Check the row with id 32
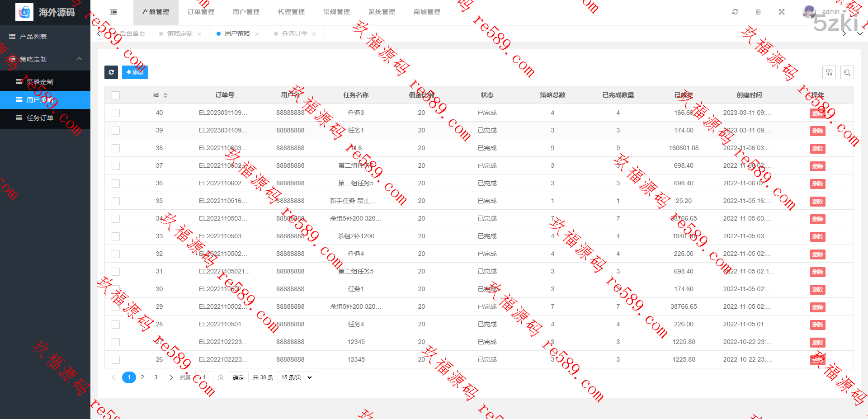The image size is (868, 419). pyautogui.click(x=116, y=254)
